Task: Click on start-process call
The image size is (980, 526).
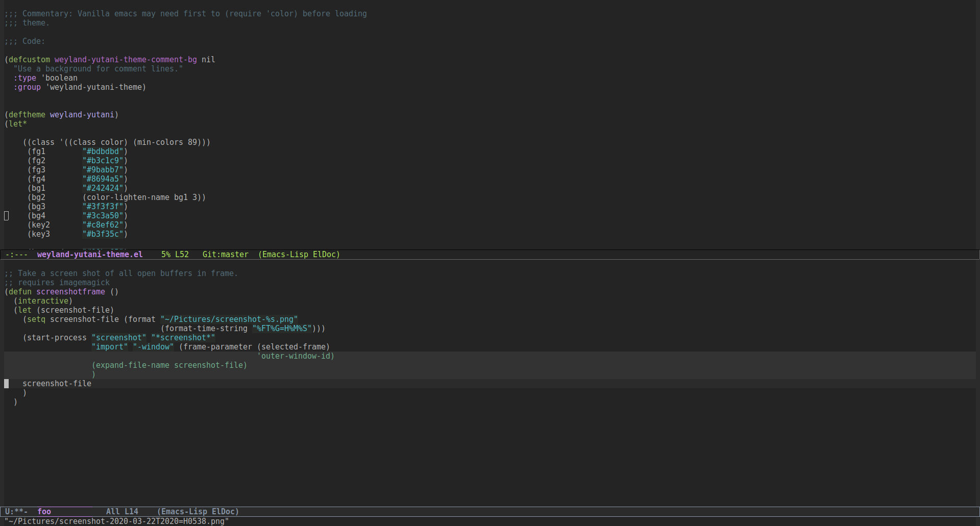Action: pos(57,337)
